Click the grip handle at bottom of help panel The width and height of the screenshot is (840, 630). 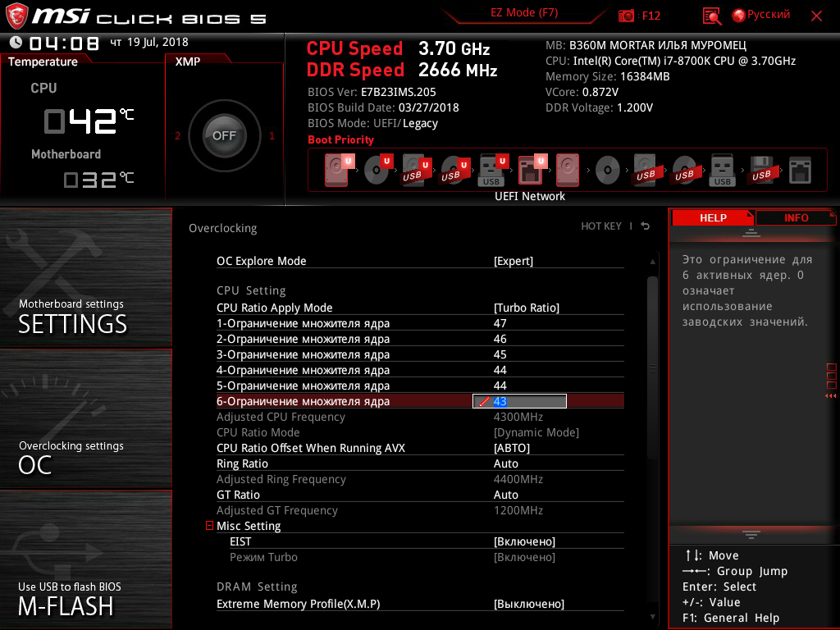[x=751, y=534]
